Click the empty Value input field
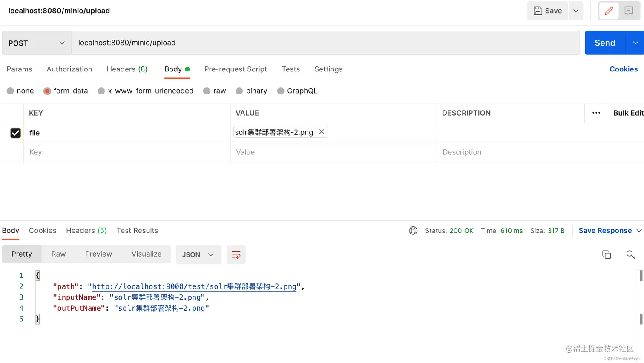 [333, 152]
